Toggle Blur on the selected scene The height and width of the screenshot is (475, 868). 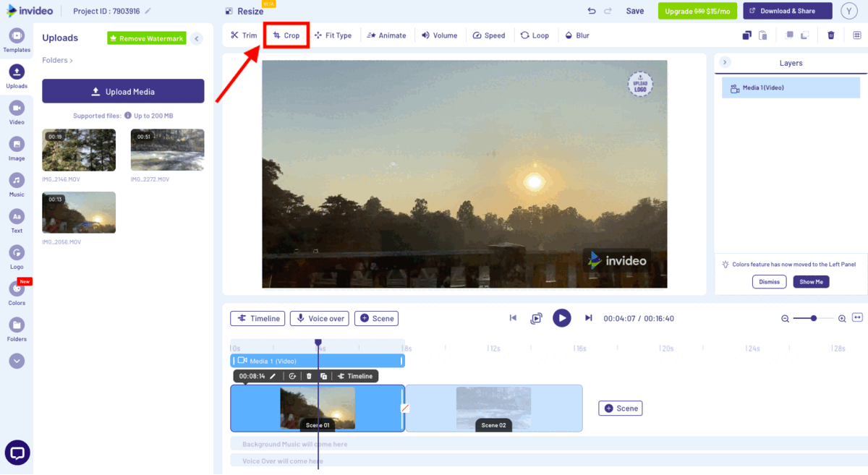tap(576, 35)
